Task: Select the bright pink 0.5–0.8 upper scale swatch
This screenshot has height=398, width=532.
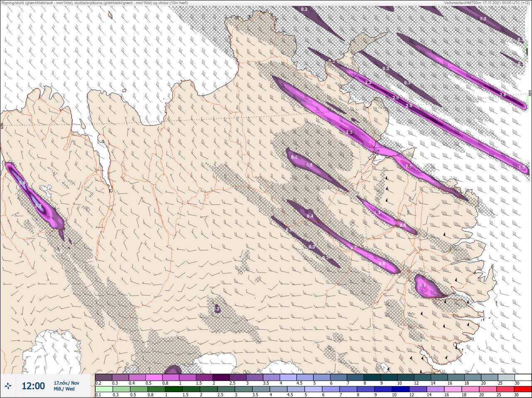Action: point(154,378)
